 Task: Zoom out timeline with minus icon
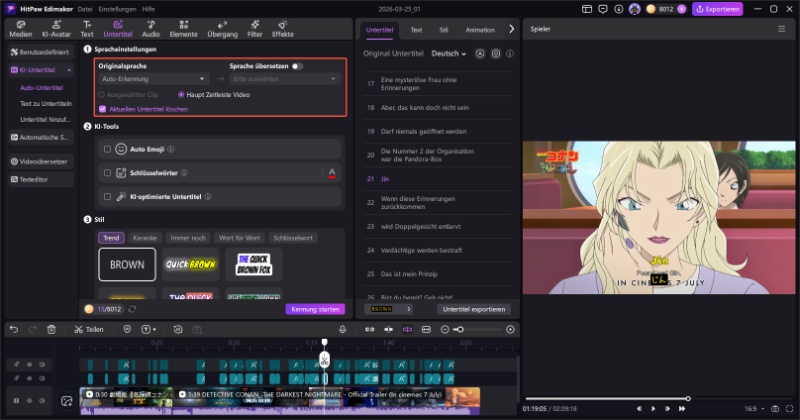click(444, 330)
